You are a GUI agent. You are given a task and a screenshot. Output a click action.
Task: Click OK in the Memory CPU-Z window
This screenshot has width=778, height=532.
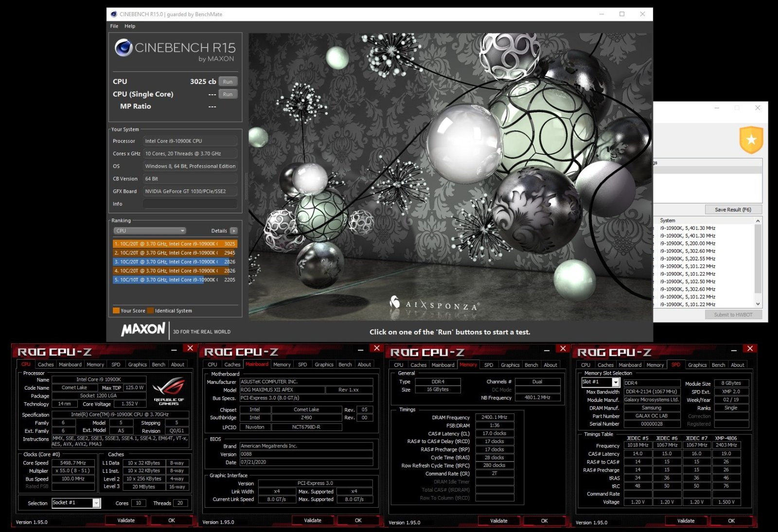click(x=544, y=521)
